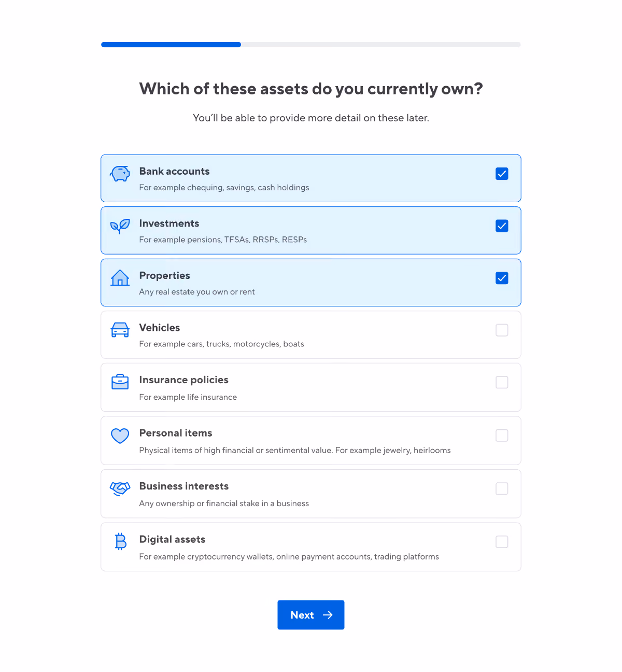The height and width of the screenshot is (672, 622).
Task: Tick the Insurance policies checkbox
Action: pyautogui.click(x=502, y=382)
